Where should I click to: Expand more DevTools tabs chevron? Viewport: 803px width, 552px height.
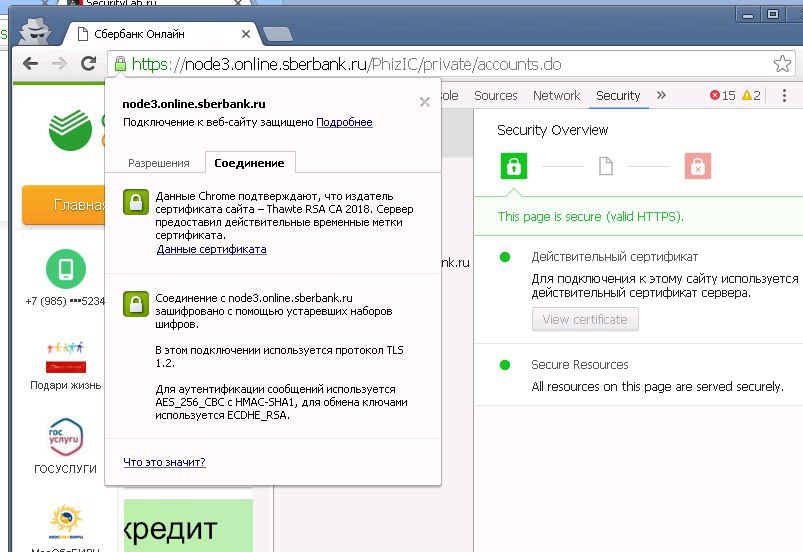(661, 95)
